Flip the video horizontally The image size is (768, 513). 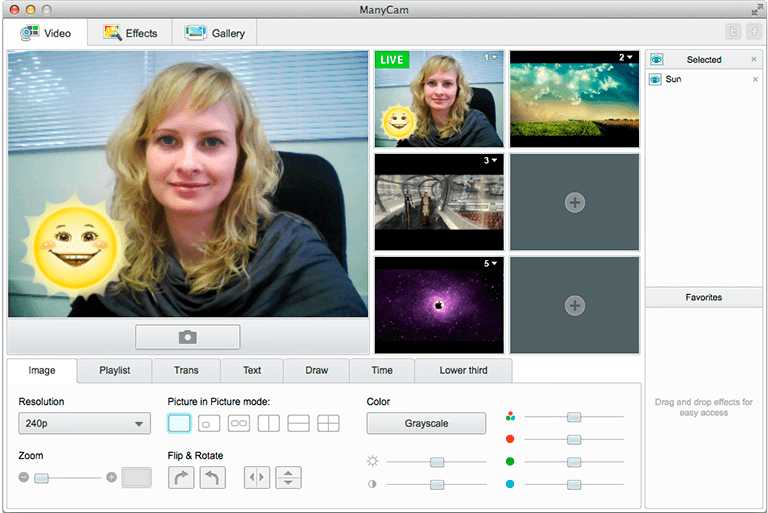pyautogui.click(x=257, y=477)
